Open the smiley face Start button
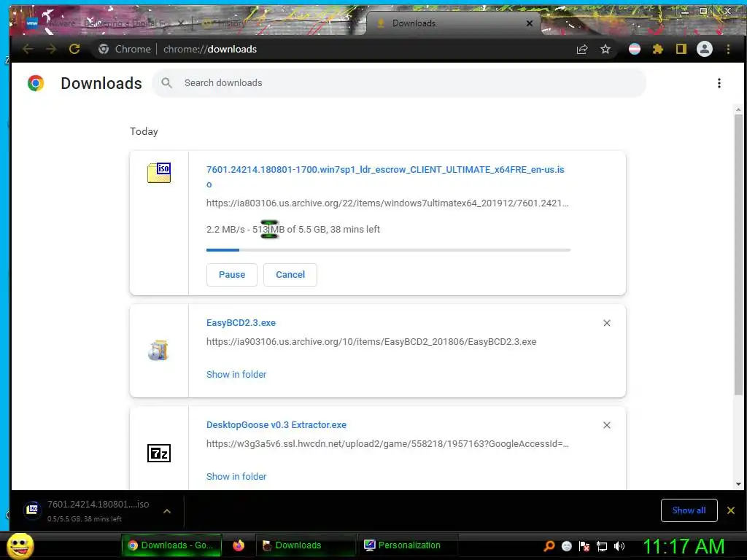 click(20, 545)
